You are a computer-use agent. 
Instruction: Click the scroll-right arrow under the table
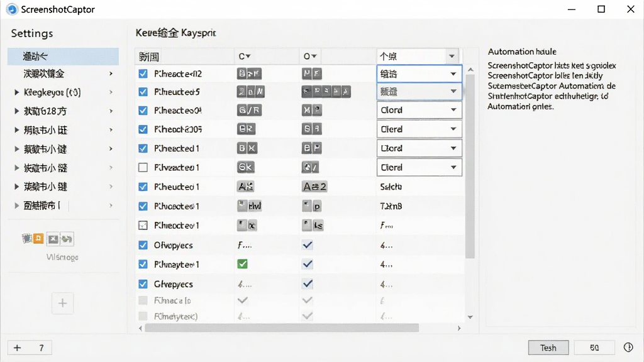459,328
